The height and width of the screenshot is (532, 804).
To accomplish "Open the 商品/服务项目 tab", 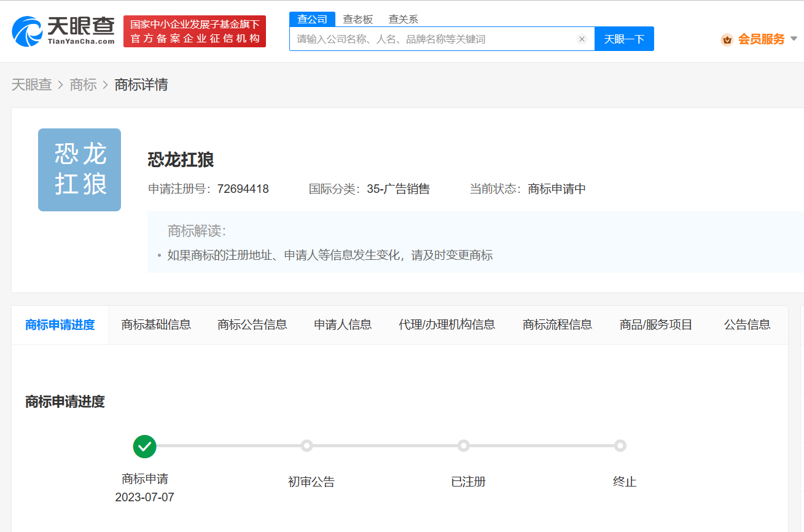I will pos(656,325).
